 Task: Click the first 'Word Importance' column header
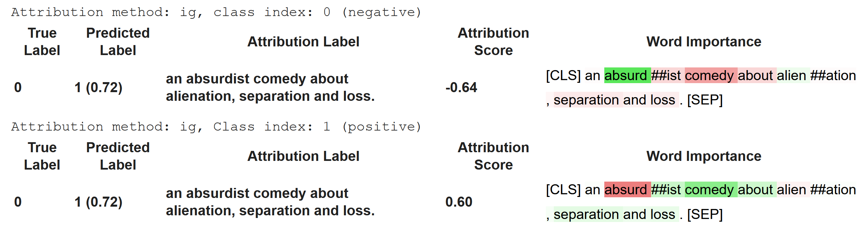[704, 42]
